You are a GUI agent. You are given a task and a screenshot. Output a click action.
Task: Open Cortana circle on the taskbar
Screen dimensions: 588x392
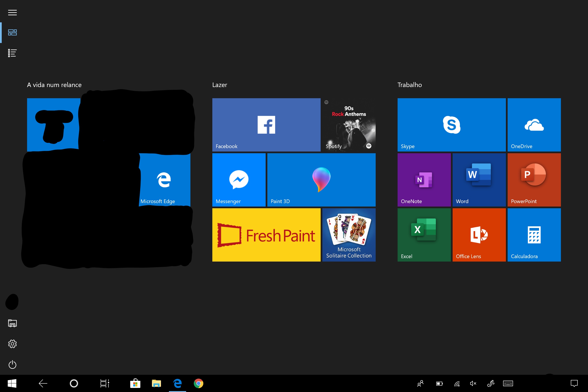click(74, 383)
